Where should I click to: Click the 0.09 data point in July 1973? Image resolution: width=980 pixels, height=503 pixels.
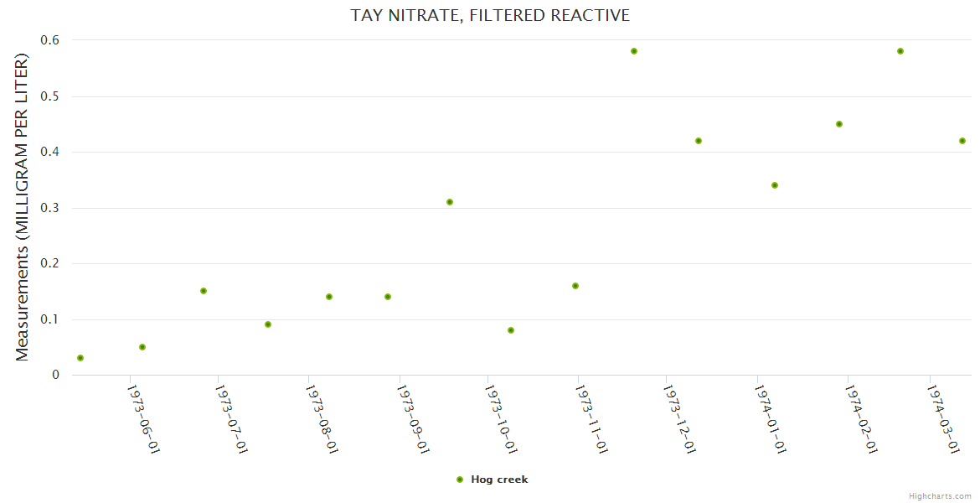pos(268,324)
